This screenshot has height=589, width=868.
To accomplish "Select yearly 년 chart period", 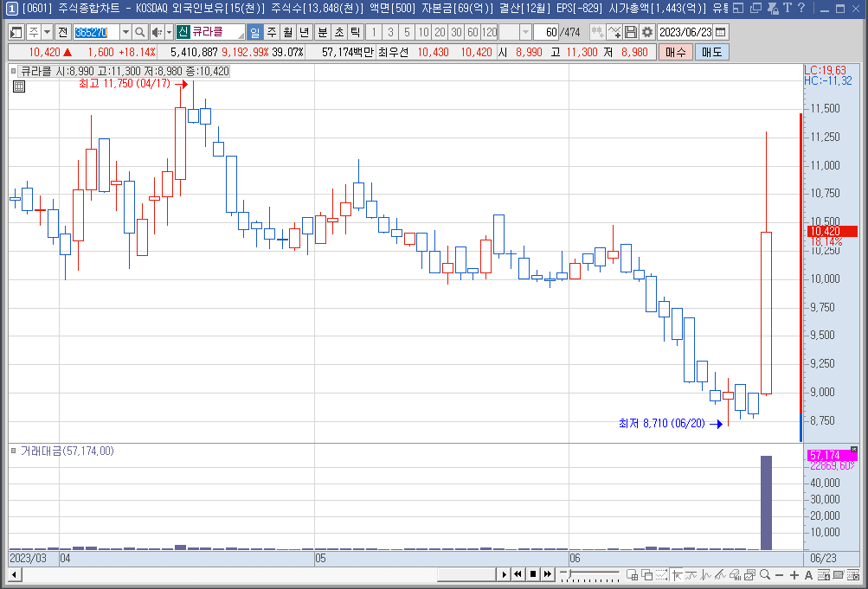I will (305, 33).
